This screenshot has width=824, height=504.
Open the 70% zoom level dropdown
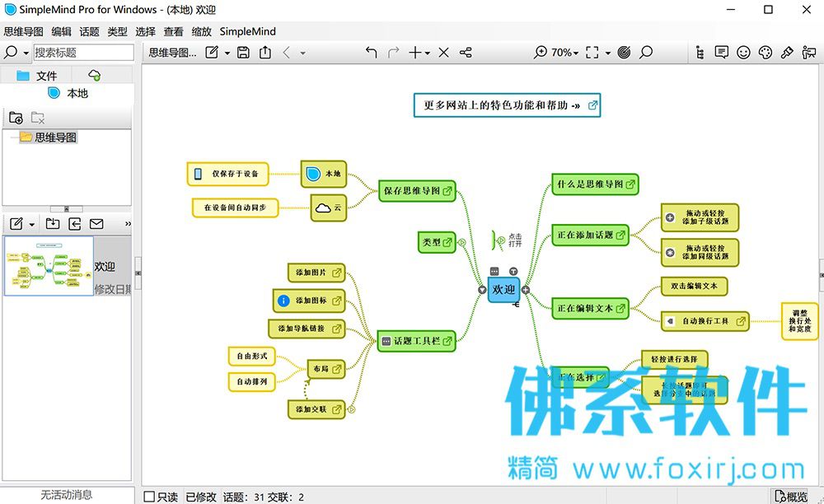pyautogui.click(x=564, y=53)
